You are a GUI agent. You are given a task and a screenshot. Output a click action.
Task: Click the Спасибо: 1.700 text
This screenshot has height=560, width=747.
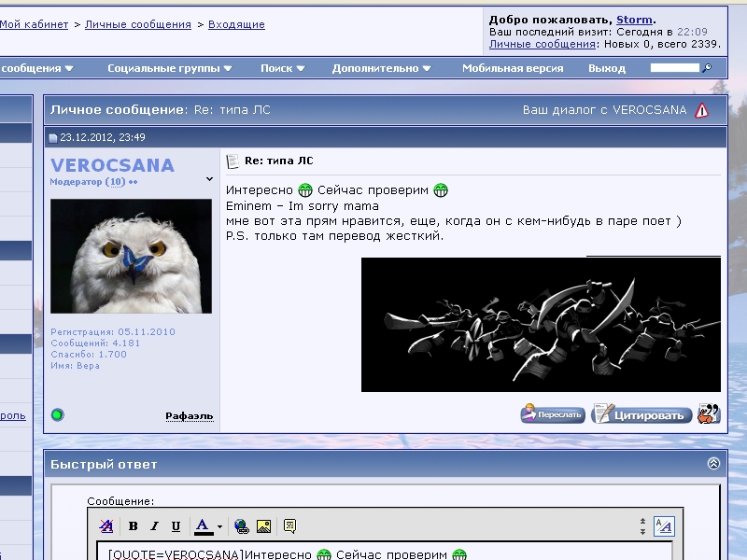(x=89, y=355)
